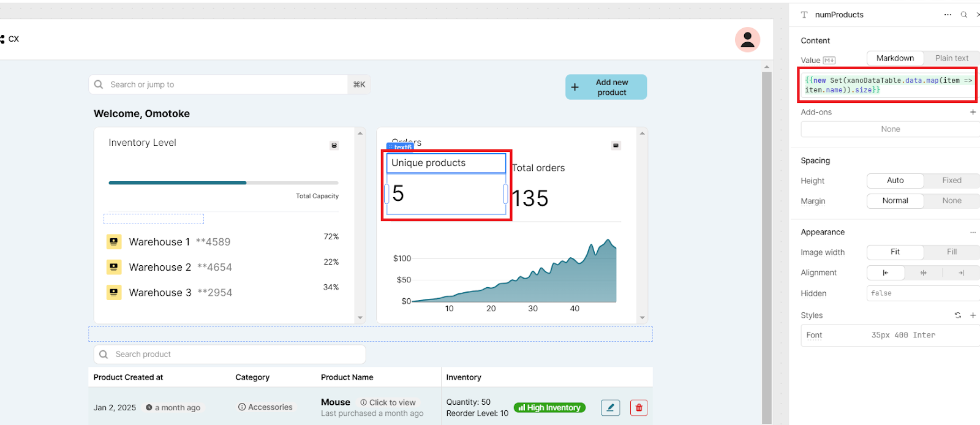Add a style with the Styles plus icon
Viewport: 980px width, 425px height.
[x=973, y=315]
